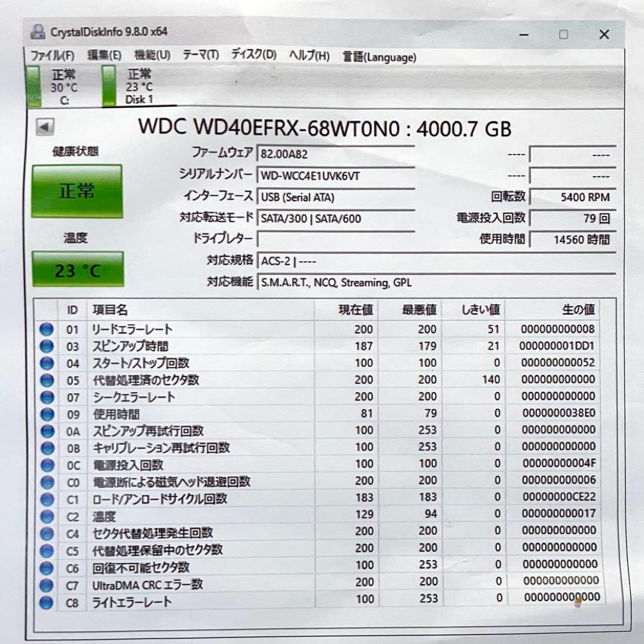Click the 最悪値 column header
The image size is (644, 644).
(x=410, y=309)
